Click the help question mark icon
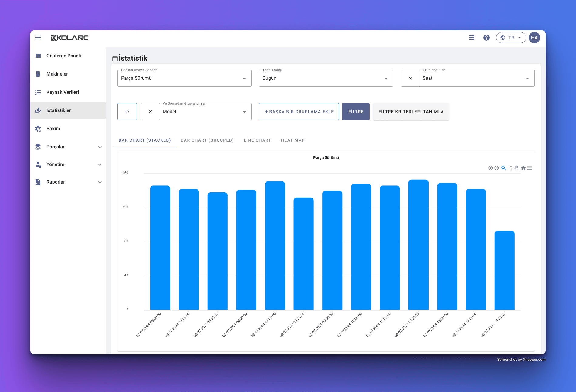576x392 pixels. tap(486, 38)
